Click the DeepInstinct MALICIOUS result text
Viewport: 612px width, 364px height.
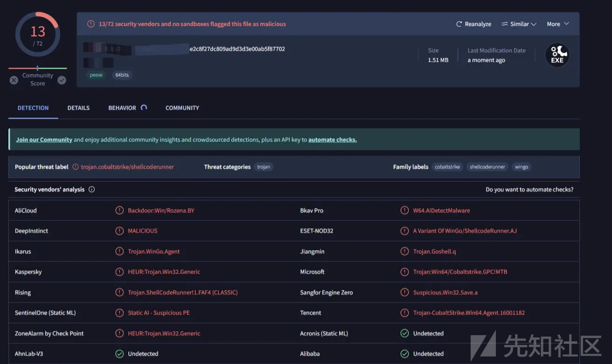click(x=143, y=231)
